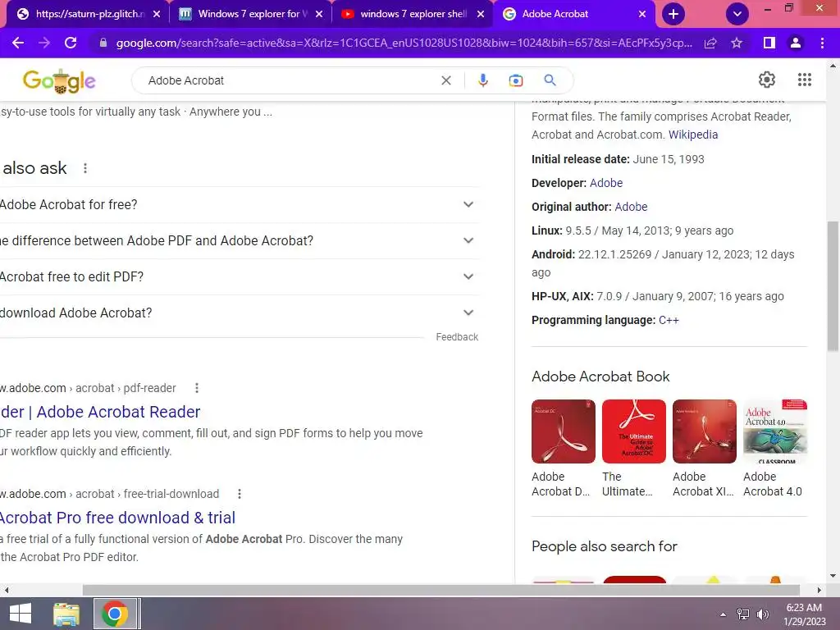The image size is (840, 630).
Task: Click the forward navigation arrow
Action: [x=44, y=43]
